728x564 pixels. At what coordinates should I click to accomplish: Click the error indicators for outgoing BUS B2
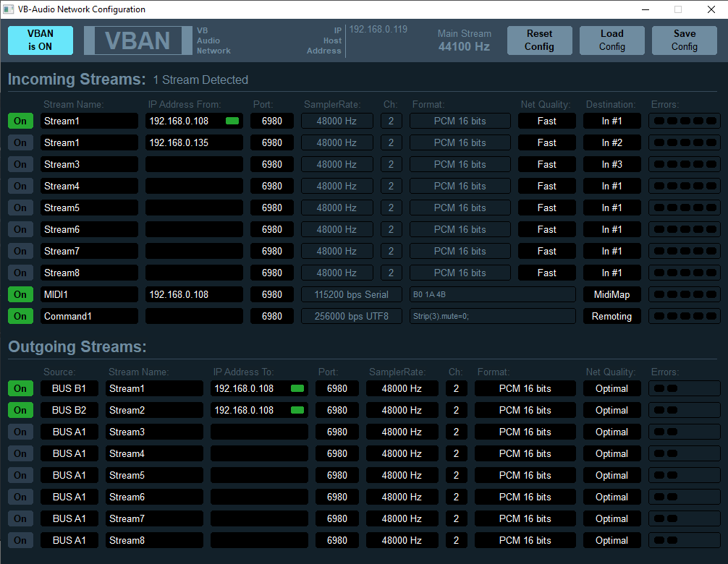point(685,411)
